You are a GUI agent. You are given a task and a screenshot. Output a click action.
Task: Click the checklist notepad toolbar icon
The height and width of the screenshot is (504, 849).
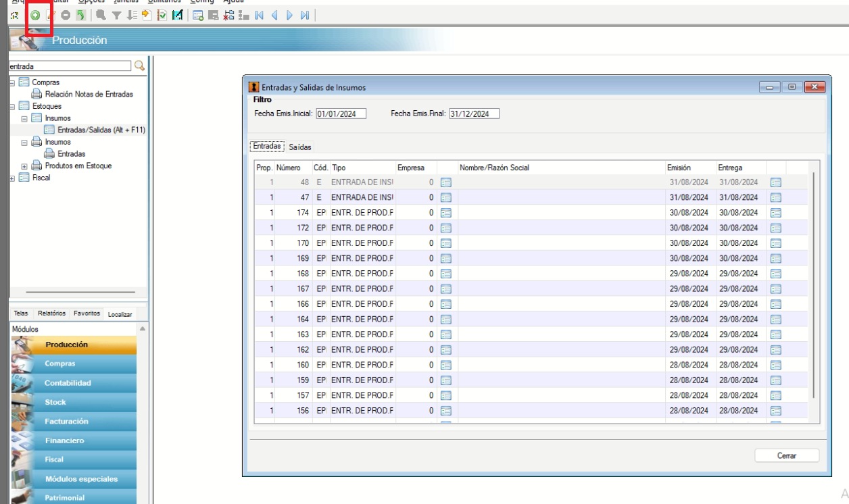(162, 15)
